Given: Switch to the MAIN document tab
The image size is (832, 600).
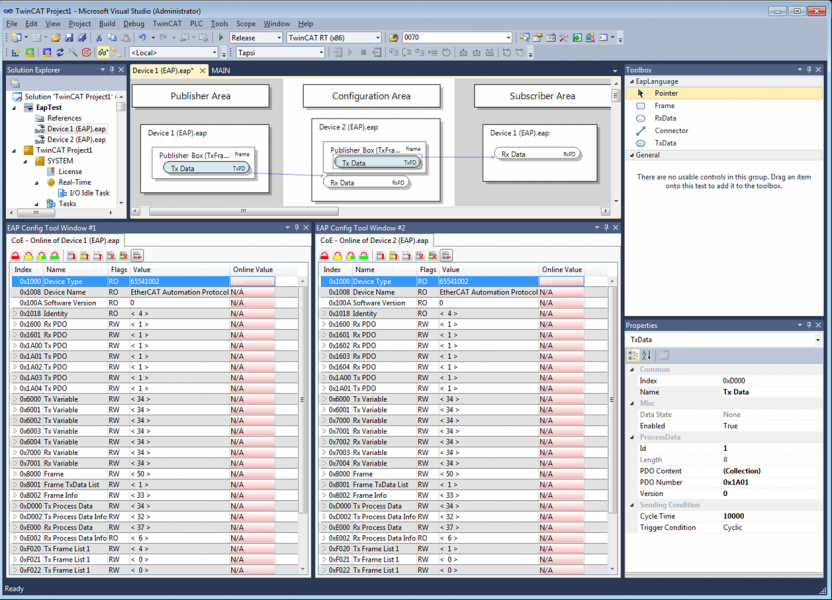Looking at the screenshot, I should (221, 71).
